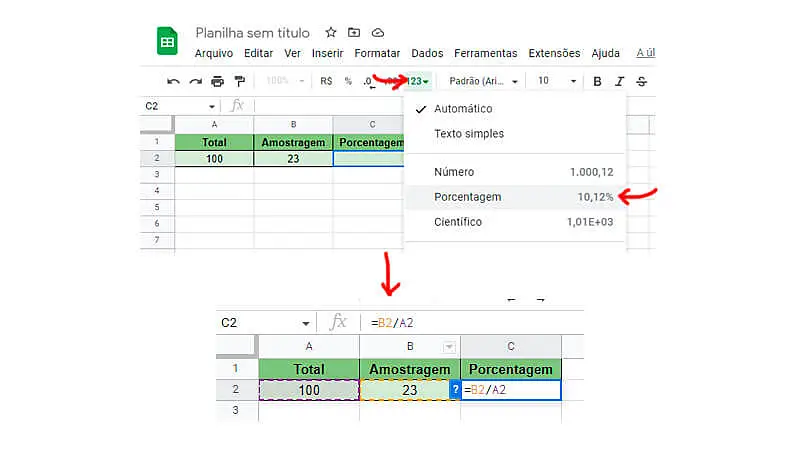Format as percent with % button
Image resolution: width=800 pixels, height=450 pixels.
[348, 81]
